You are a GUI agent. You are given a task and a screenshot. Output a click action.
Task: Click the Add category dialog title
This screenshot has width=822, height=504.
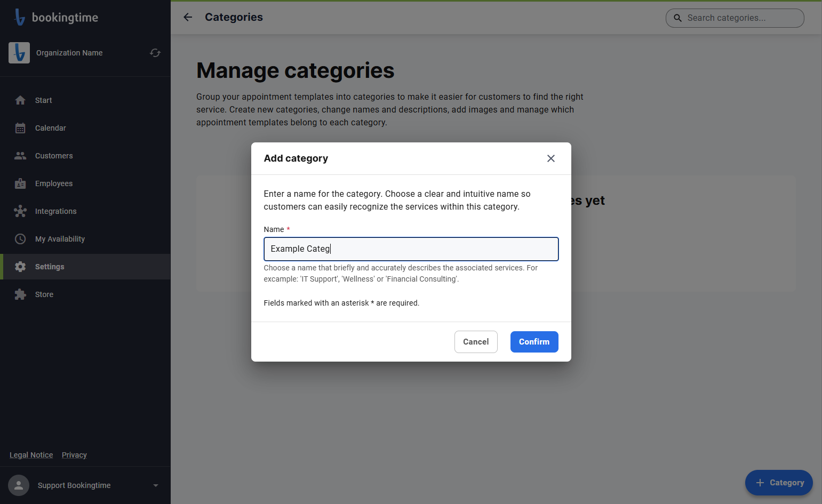296,158
